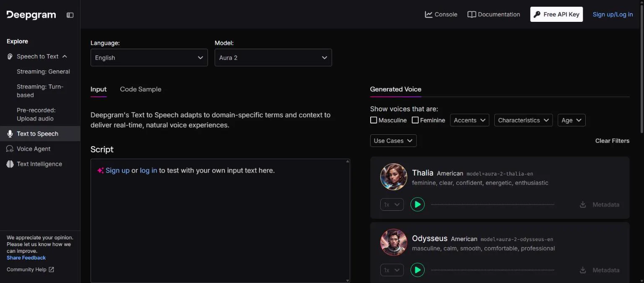Enable the Feminine voice filter

tap(415, 120)
